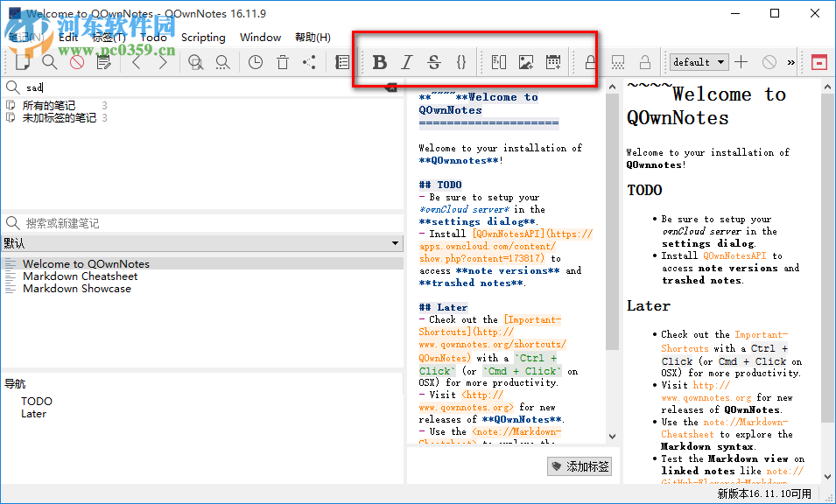
Task: Toggle distraction free mode red button
Action: 818,62
